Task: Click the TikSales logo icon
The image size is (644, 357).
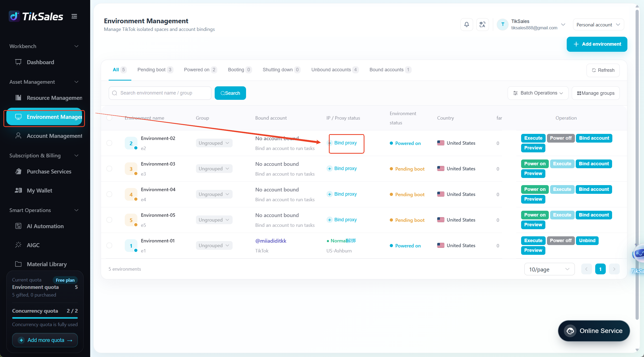Action: pyautogui.click(x=14, y=16)
